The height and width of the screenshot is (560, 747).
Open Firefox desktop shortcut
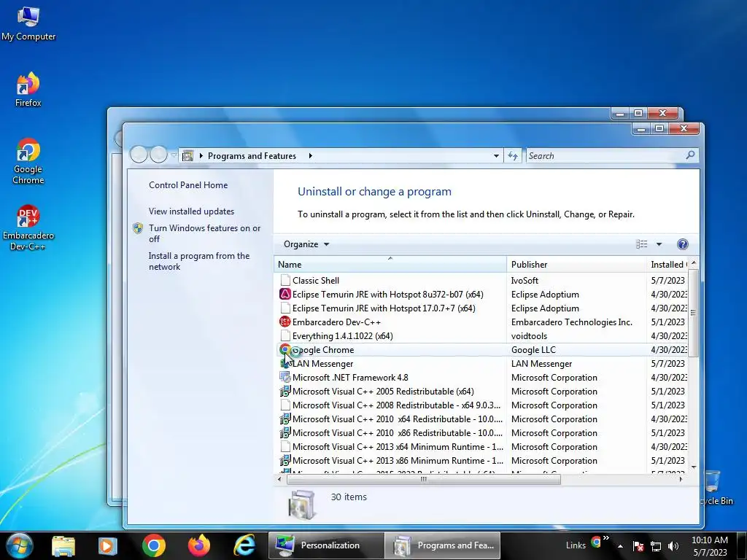pos(28,90)
